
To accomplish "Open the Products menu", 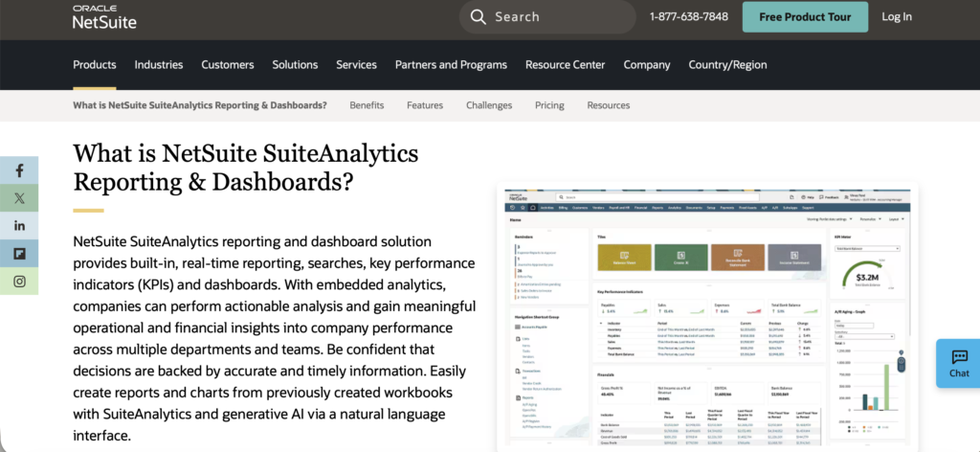I will point(95,64).
